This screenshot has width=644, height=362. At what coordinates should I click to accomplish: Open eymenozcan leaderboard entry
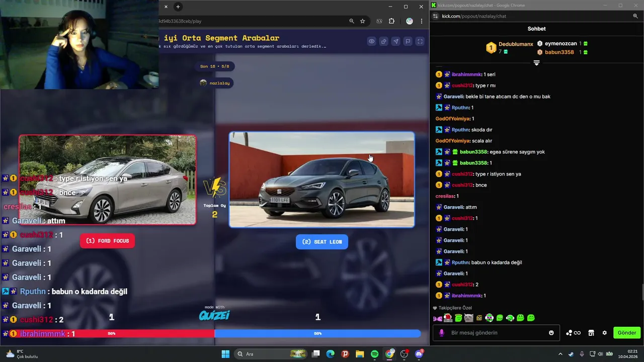point(561,44)
